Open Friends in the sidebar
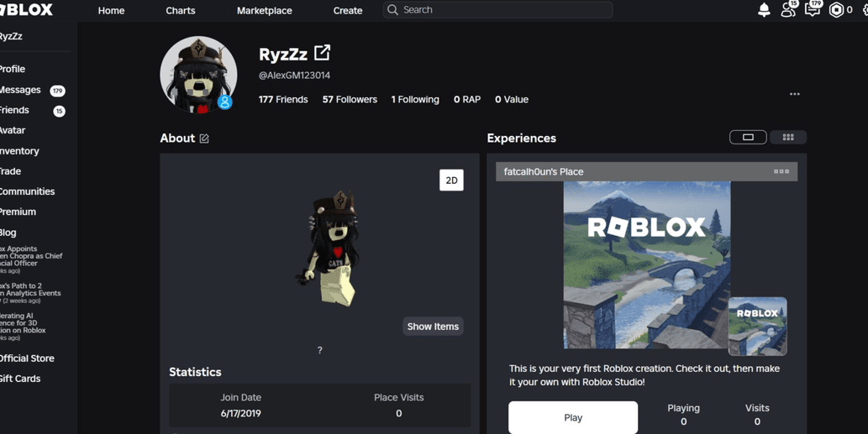The width and height of the screenshot is (868, 434). (14, 110)
